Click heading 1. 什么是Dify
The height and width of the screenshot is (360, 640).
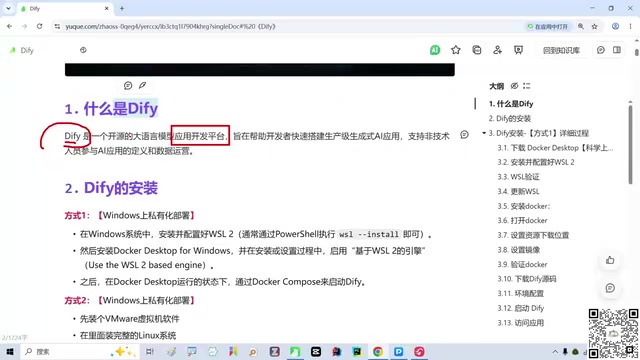click(x=111, y=109)
